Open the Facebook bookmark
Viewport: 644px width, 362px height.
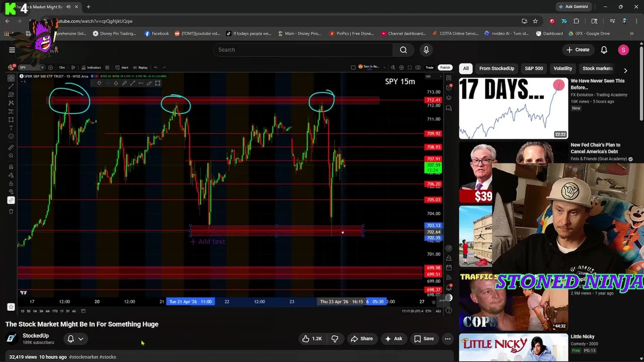coord(156,34)
